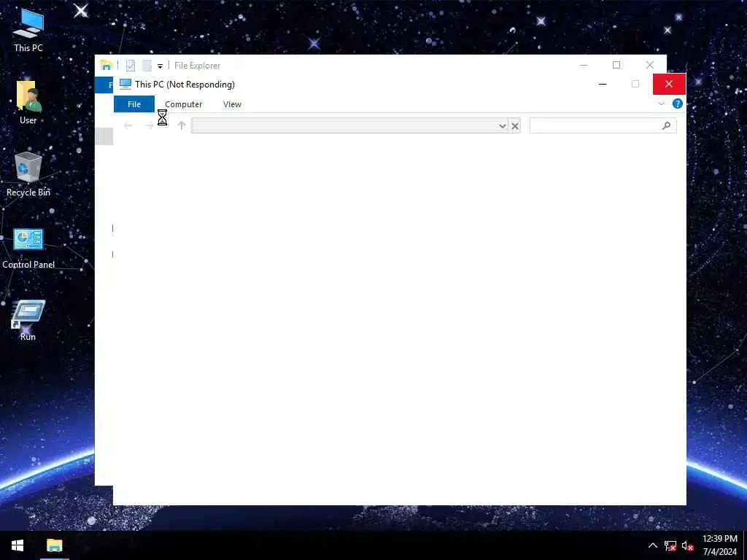Switch to the View ribbon tab
747x560 pixels.
point(232,104)
